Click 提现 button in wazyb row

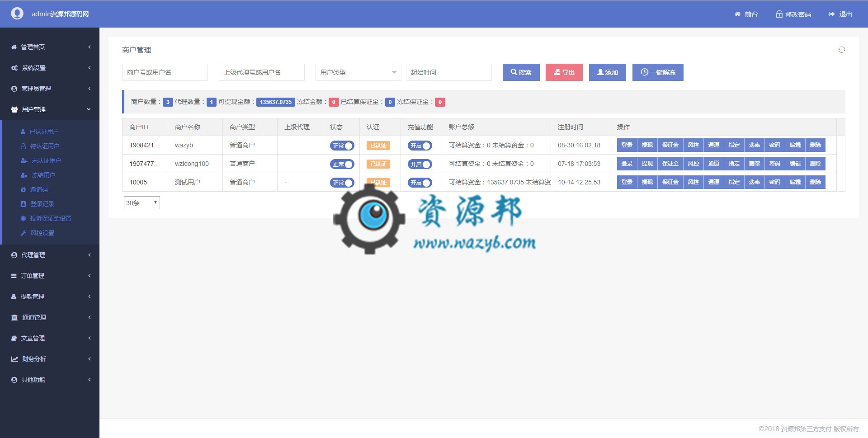point(647,145)
